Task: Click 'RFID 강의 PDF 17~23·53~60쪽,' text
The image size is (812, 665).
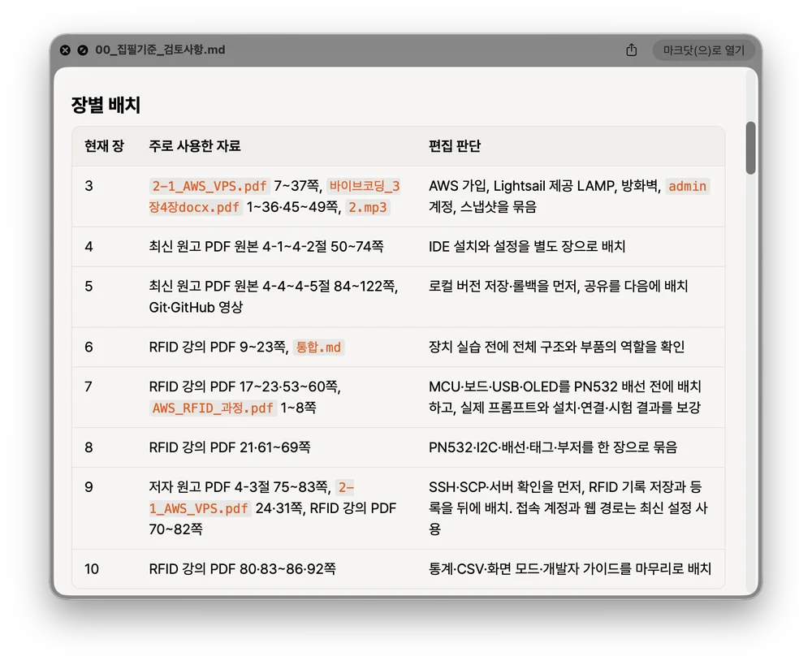Action: [244, 386]
